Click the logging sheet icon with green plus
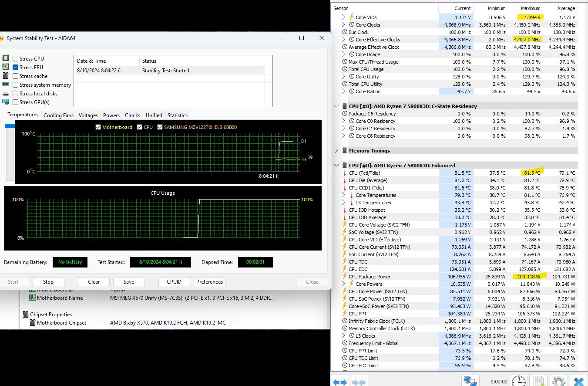Viewport: 588px width, 386px height. [539, 381]
